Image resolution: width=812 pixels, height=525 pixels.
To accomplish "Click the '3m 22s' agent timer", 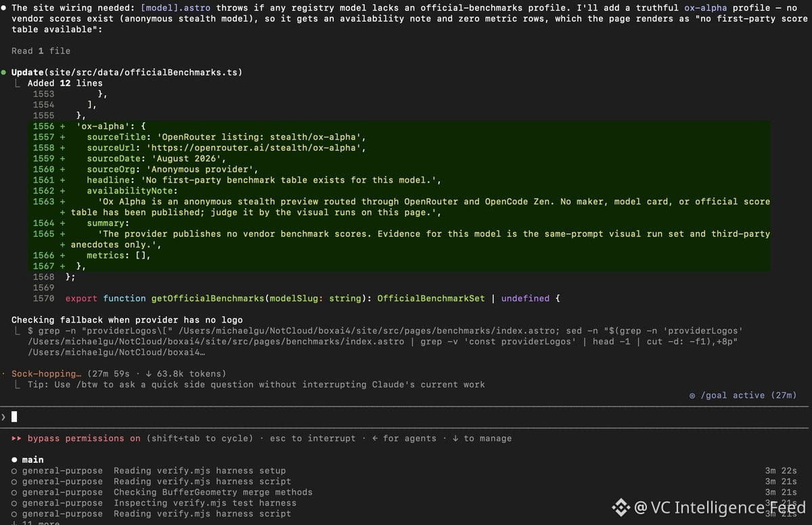I will coord(781,471).
